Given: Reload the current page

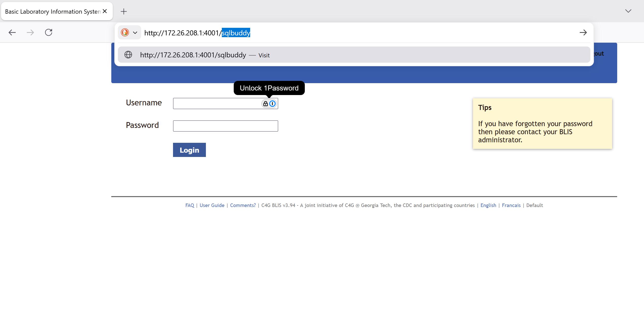Looking at the screenshot, I should coord(49,32).
